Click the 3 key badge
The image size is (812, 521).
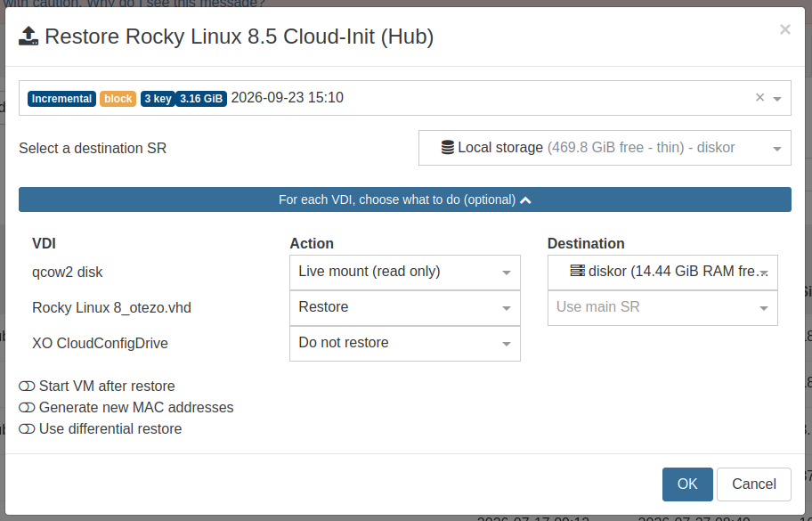tap(158, 98)
